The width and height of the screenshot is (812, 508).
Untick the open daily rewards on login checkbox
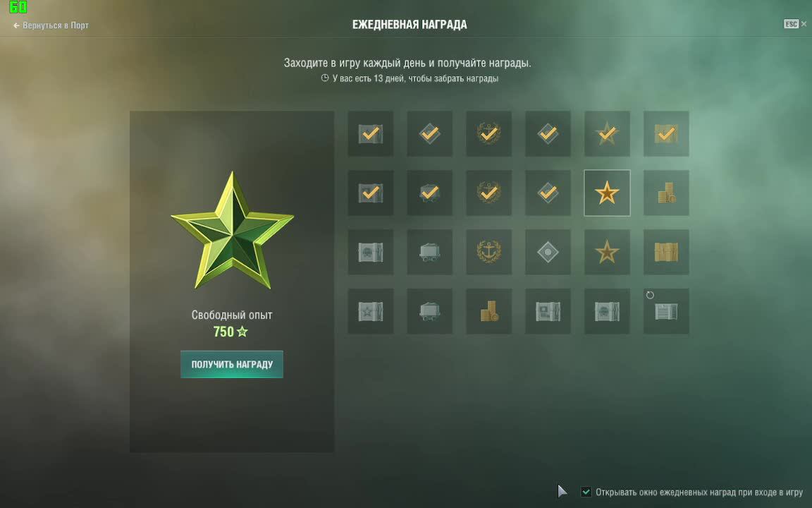pyautogui.click(x=586, y=492)
